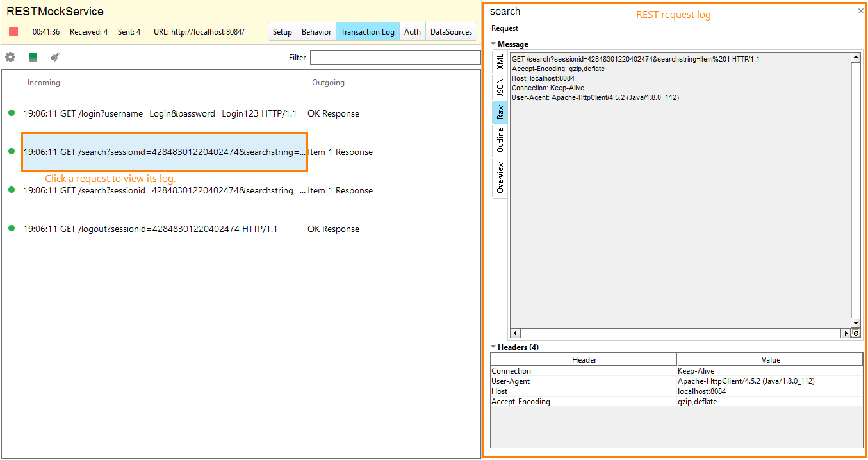Open the Outline view of the request
868x460 pixels.
pyautogui.click(x=500, y=140)
